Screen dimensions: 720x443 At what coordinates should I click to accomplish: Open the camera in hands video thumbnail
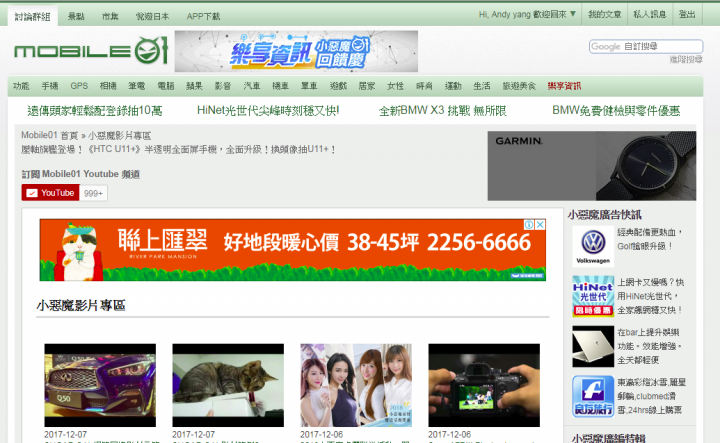pyautogui.click(x=484, y=385)
